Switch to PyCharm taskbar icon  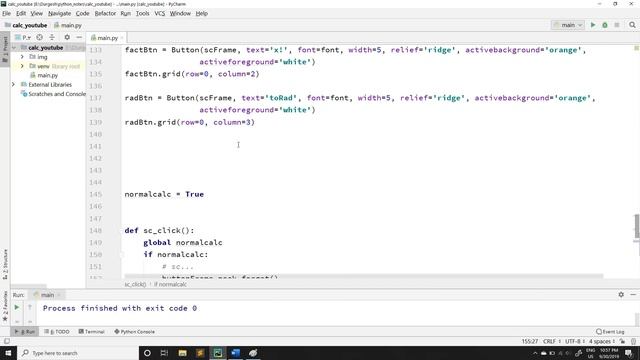(218, 353)
